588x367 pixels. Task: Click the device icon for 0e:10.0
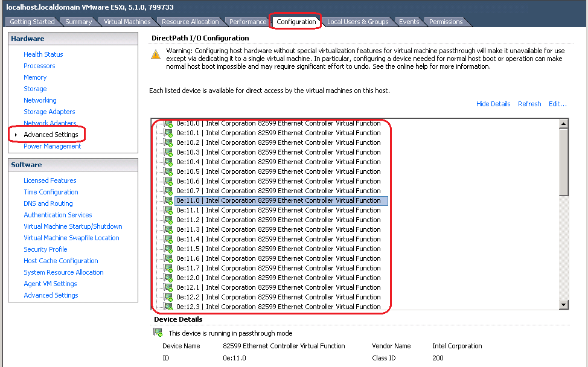tap(168, 123)
